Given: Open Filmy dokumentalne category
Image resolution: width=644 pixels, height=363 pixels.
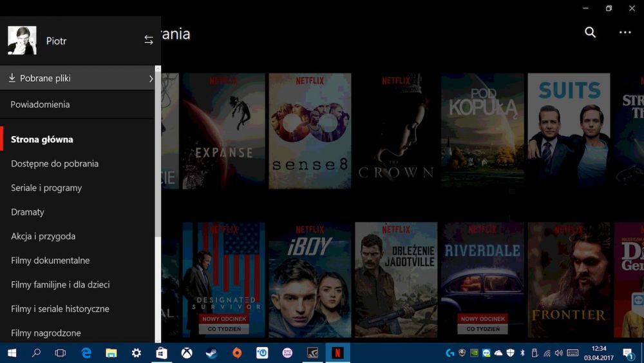Looking at the screenshot, I should click(50, 260).
